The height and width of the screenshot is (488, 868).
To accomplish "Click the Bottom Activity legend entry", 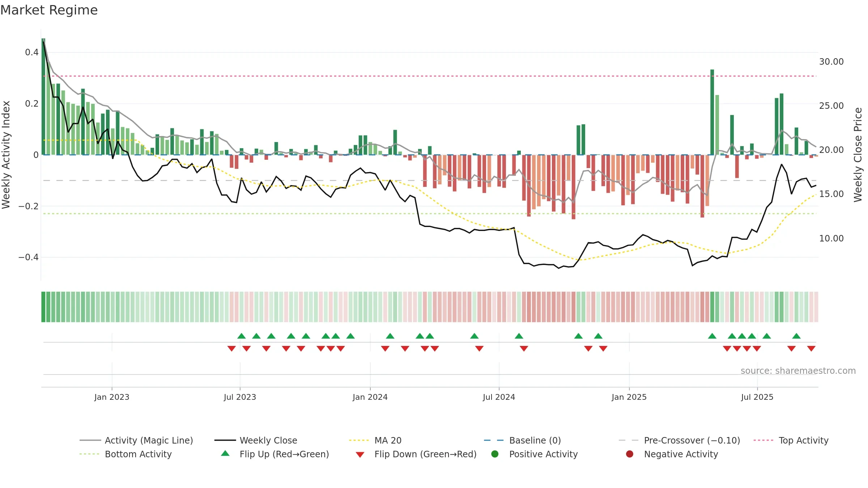I will (125, 454).
